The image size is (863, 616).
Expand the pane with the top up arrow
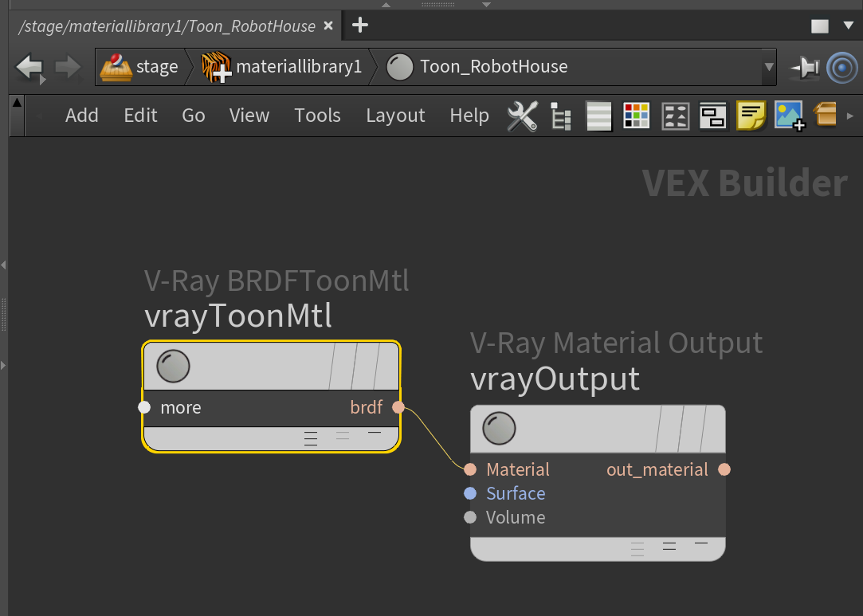coord(386,5)
